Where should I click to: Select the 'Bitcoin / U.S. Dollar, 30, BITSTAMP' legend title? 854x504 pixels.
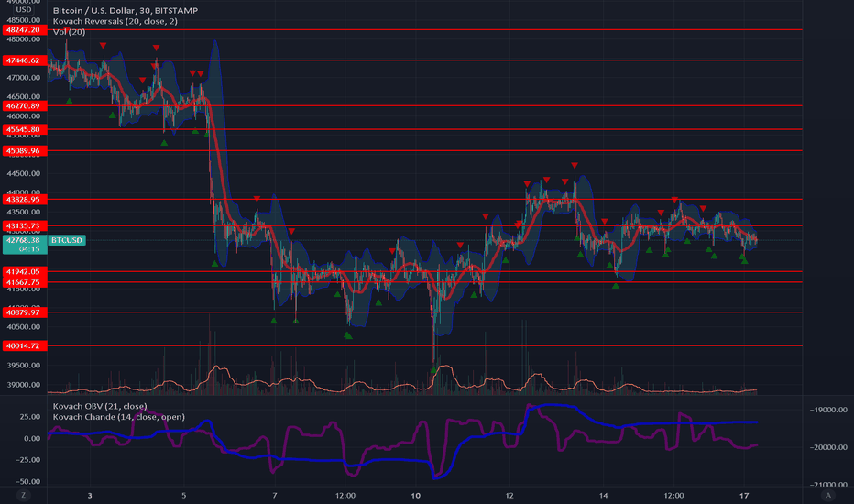click(x=126, y=10)
